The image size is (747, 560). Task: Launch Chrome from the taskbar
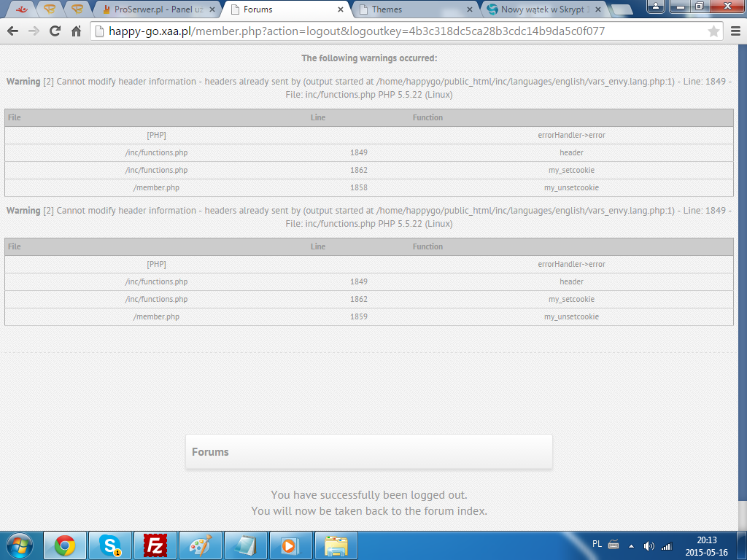[65, 545]
